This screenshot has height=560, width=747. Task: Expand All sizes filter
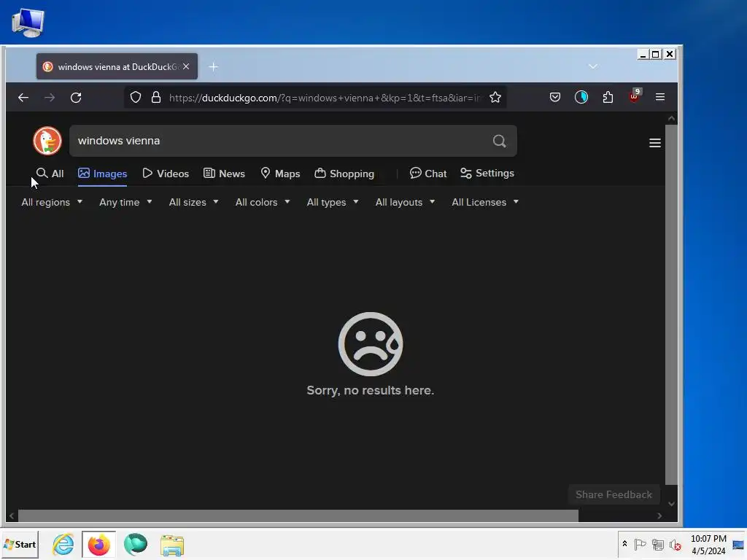click(194, 203)
